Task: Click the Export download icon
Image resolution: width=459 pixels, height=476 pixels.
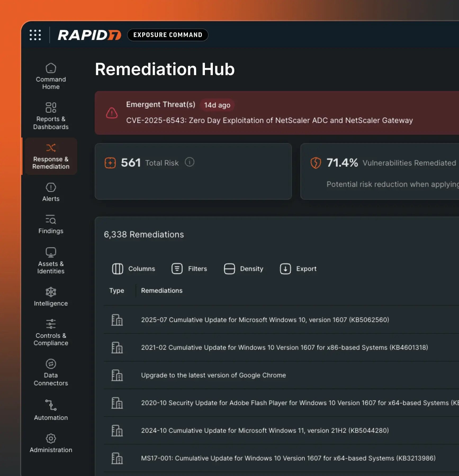Action: [285, 269]
